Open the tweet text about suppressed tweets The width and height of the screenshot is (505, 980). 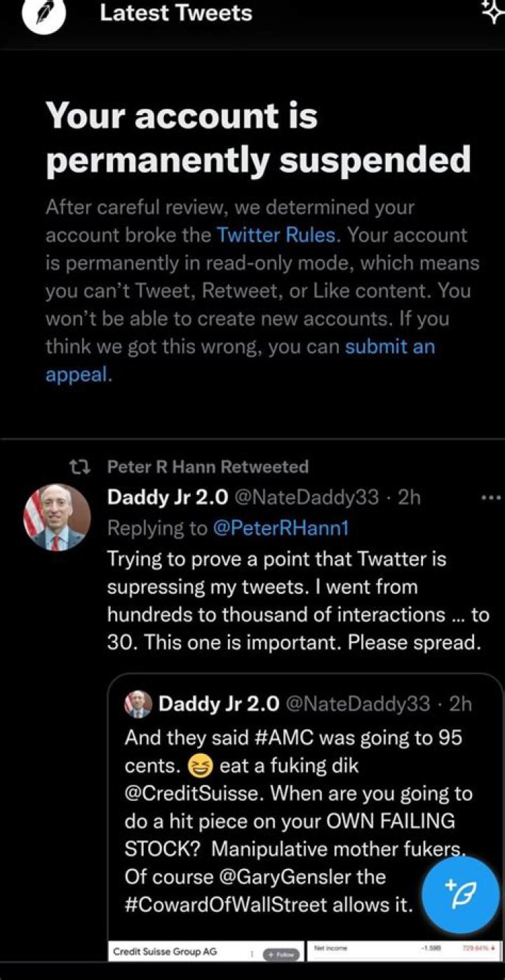click(295, 600)
